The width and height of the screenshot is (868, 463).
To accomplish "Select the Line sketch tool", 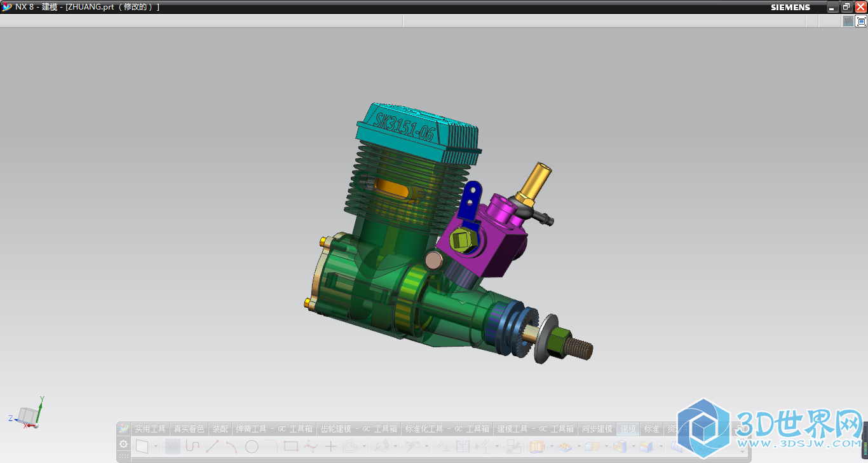I will tap(212, 446).
